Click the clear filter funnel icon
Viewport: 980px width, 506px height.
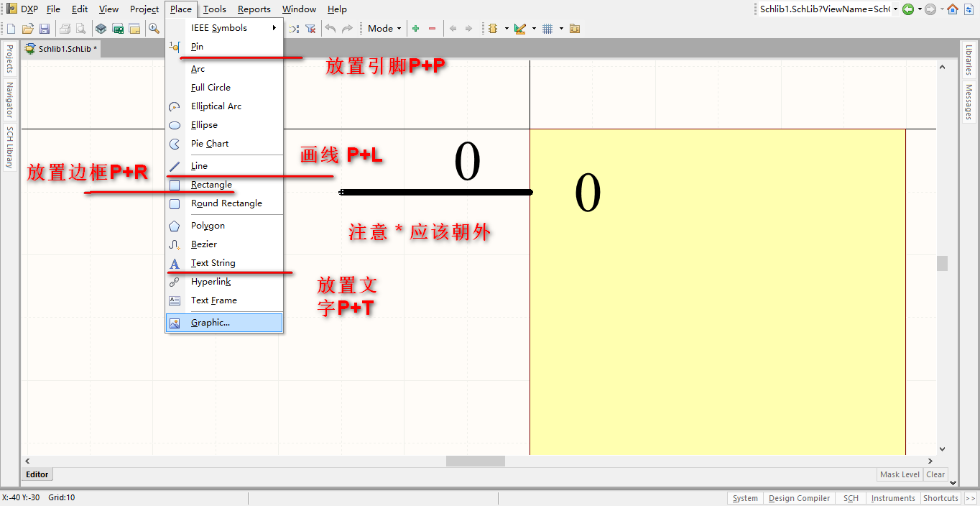point(310,29)
